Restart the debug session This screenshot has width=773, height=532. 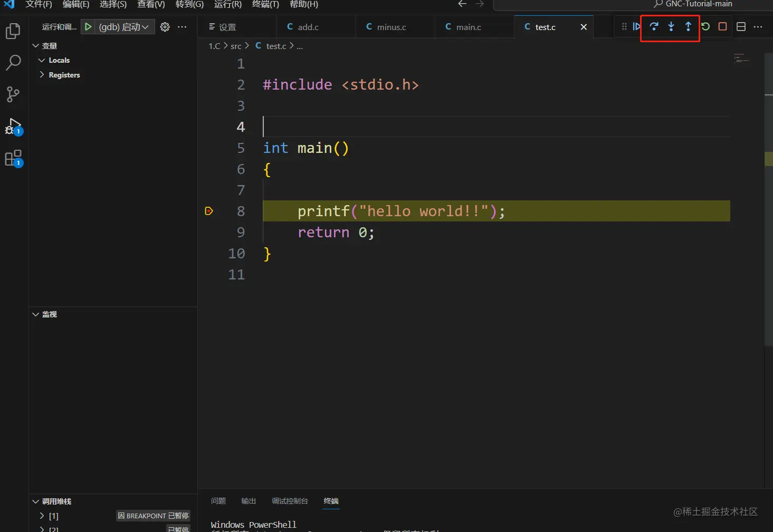click(705, 26)
